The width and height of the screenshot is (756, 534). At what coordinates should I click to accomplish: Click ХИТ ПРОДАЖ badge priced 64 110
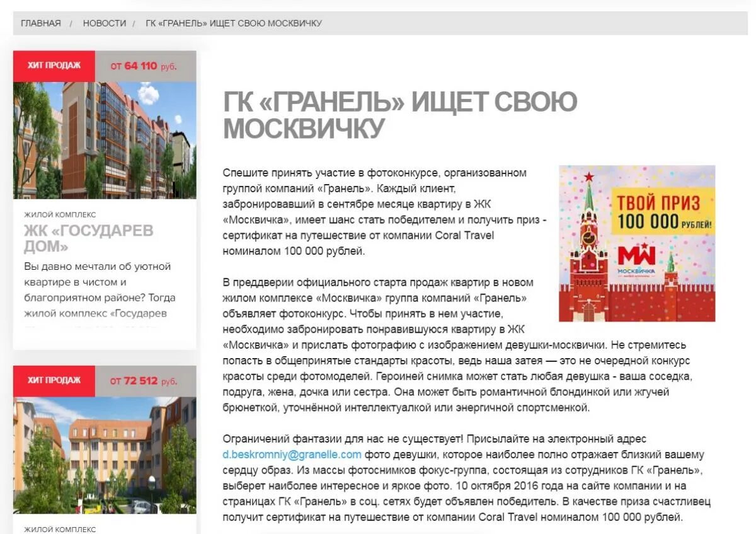(54, 66)
